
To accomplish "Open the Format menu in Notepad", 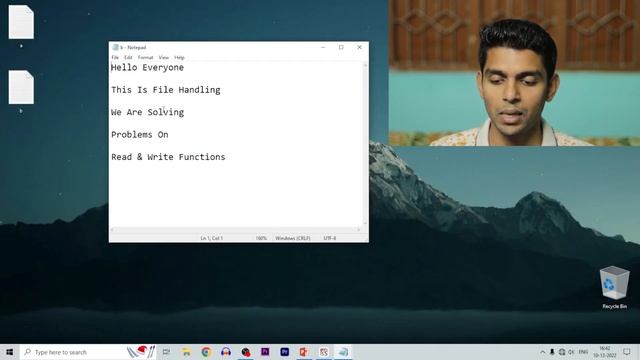I will 145,58.
